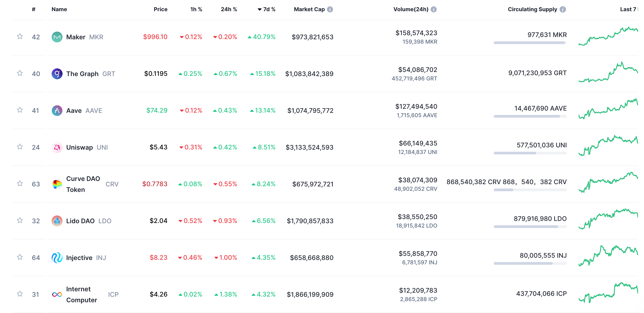This screenshot has width=644, height=313.
Task: Open The Graph coin page link
Action: point(82,74)
